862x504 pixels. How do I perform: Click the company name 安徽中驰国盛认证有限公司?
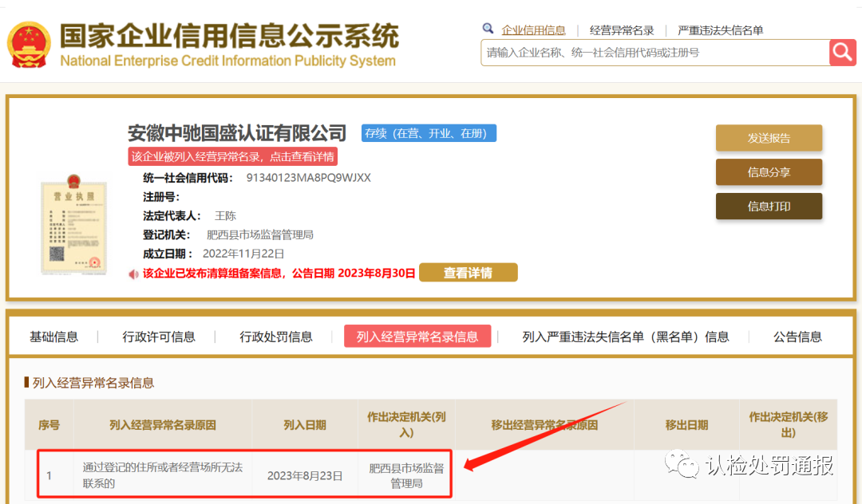coord(237,133)
